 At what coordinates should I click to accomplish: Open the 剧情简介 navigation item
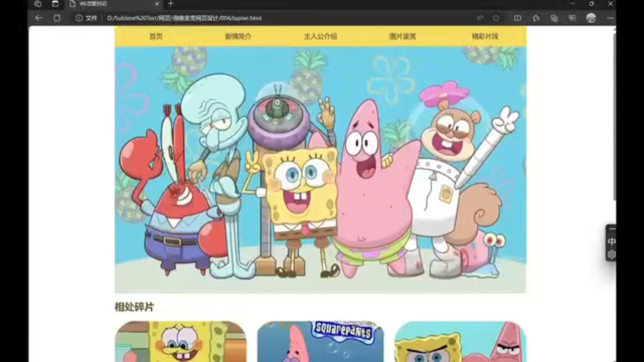click(x=238, y=36)
